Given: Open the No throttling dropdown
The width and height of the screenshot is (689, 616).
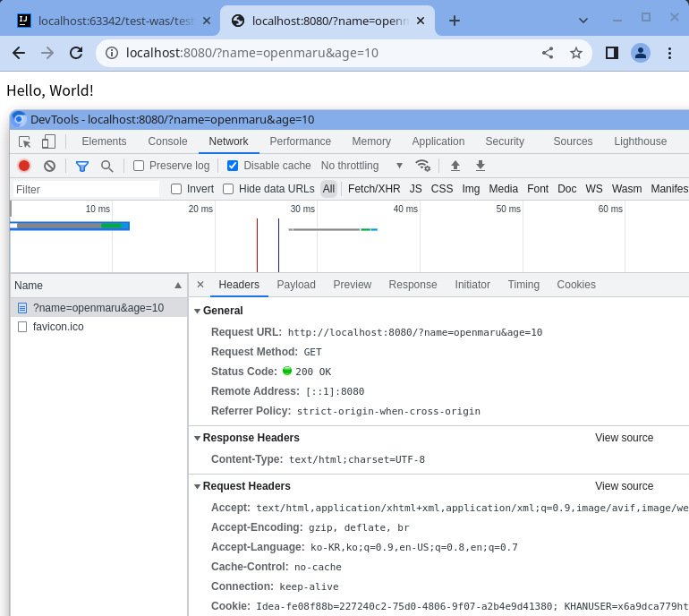Looking at the screenshot, I should [362, 166].
